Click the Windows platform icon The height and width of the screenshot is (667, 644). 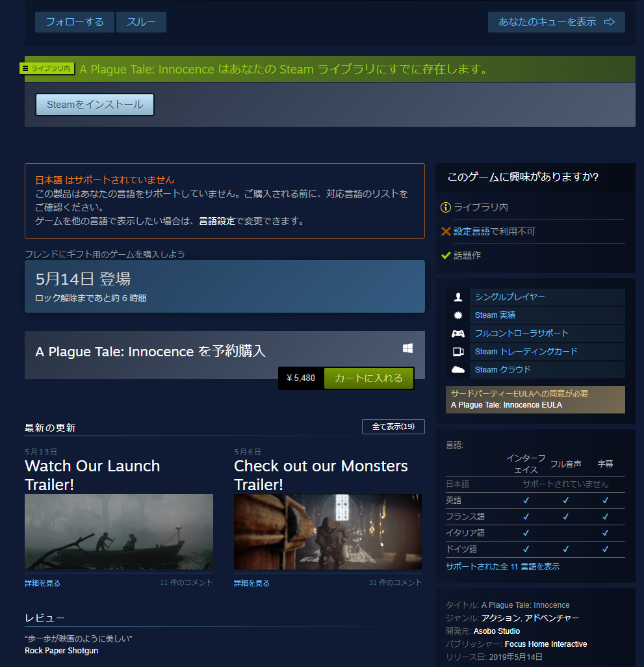407,349
